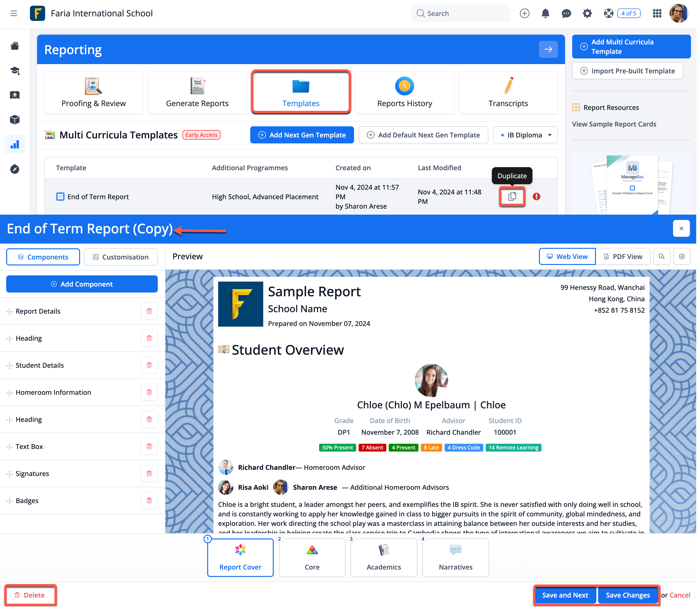This screenshot has height=613, width=700.
Task: Switch to the Customisation panel
Action: coord(121,257)
